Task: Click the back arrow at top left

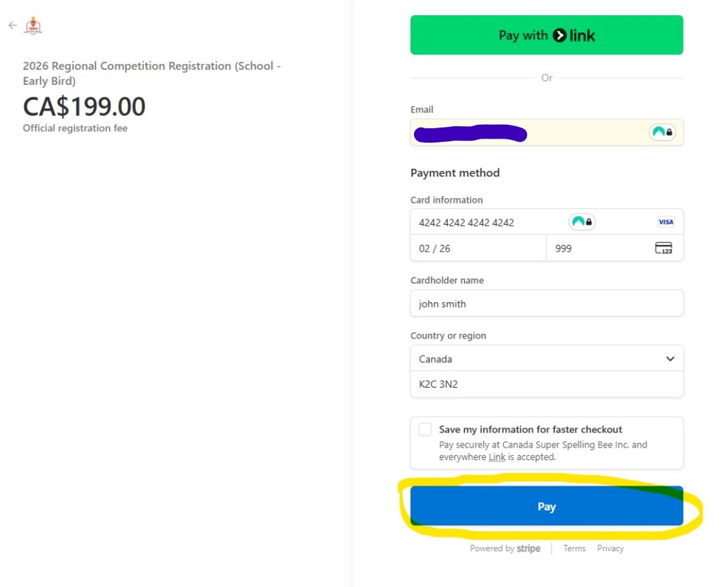Action: click(x=12, y=26)
